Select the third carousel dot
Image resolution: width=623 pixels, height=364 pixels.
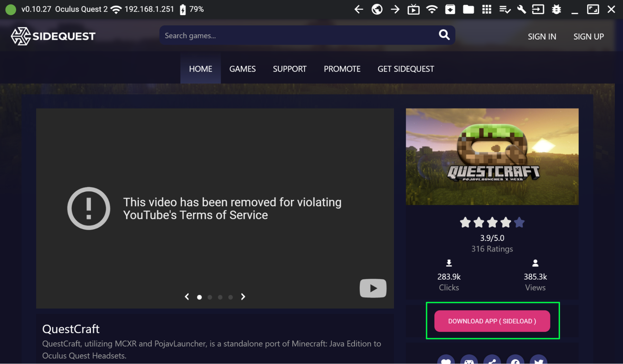[220, 297]
